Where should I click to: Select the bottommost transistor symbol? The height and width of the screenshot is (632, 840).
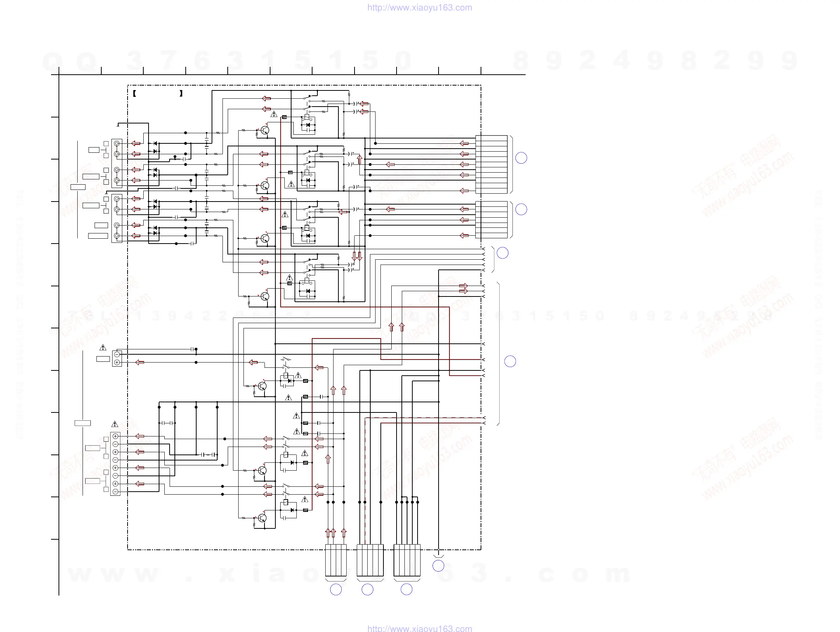tap(262, 518)
